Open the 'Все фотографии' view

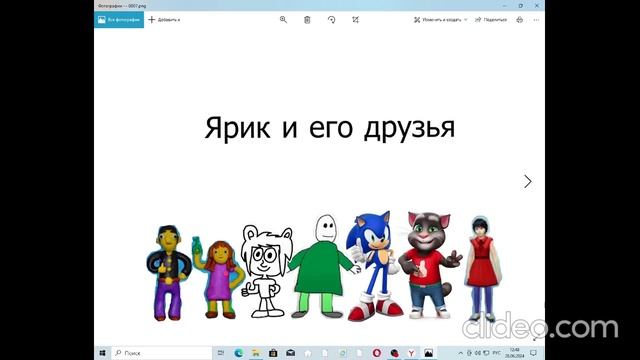point(119,20)
